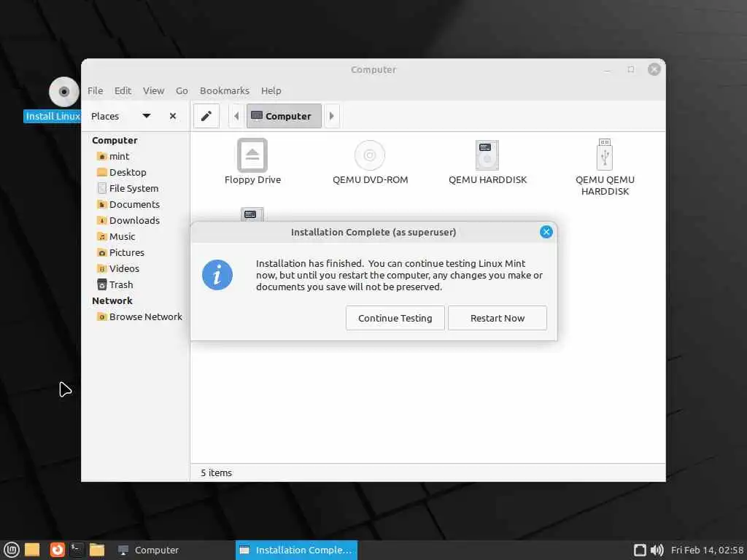Screen dimensions: 747x560
Task: Click Restart Now button
Action: pos(498,318)
